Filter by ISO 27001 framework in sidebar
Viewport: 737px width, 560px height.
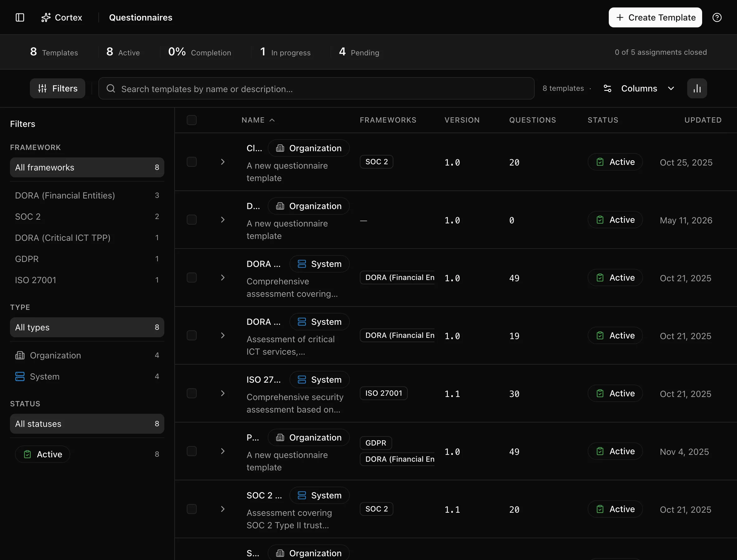coord(87,280)
